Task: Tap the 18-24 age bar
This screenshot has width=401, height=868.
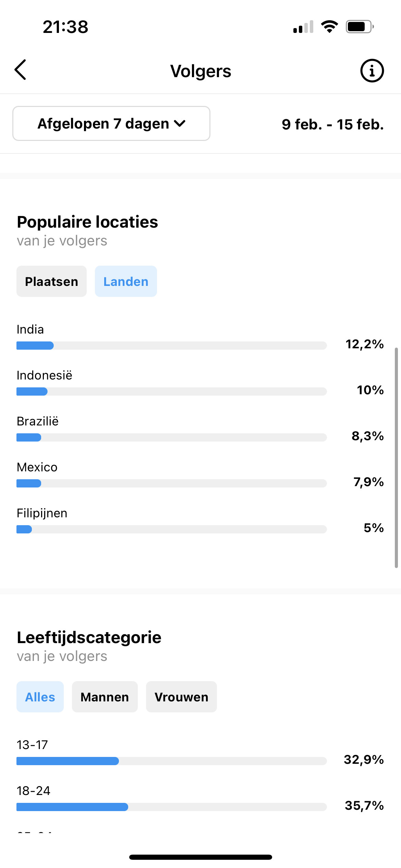Action: [x=171, y=807]
